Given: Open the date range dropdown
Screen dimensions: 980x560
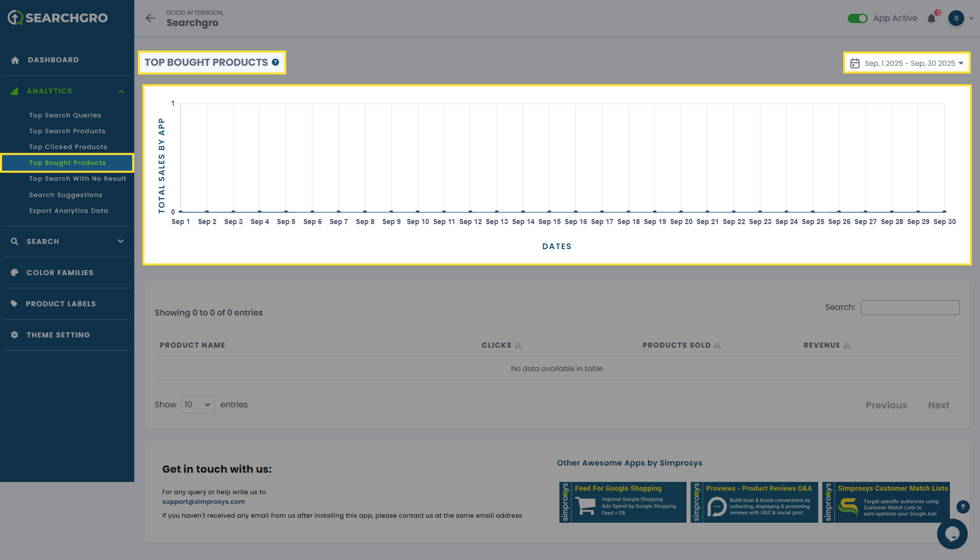Looking at the screenshot, I should [x=906, y=63].
